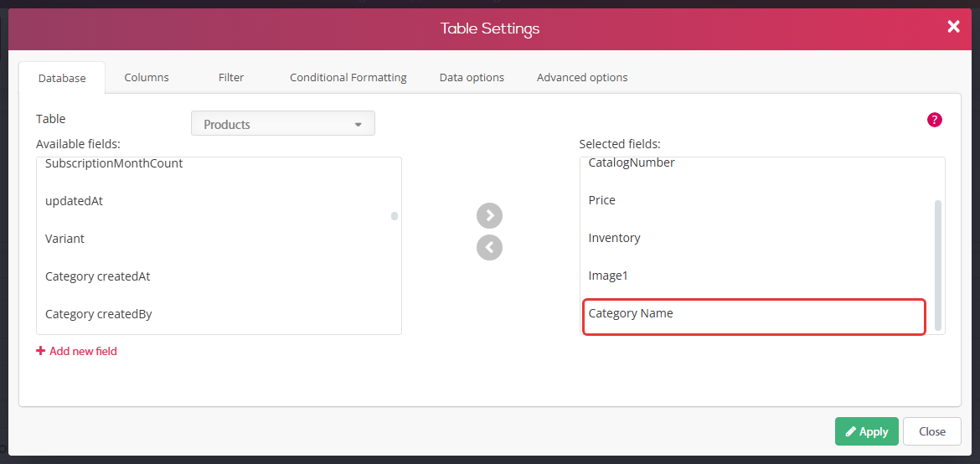Open the Conditional Formatting tab
980x464 pixels.
[x=348, y=78]
